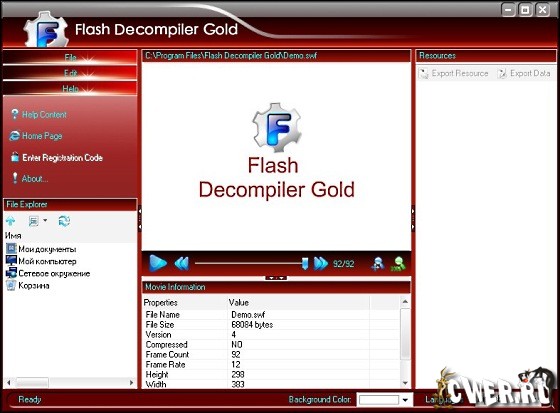Collapse the Resources panel via splitter handle
Viewport: 560px width, 413px height.
tap(413, 218)
